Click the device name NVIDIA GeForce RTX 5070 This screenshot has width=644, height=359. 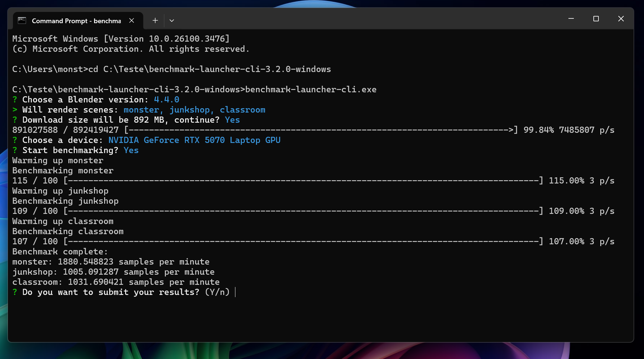point(195,140)
